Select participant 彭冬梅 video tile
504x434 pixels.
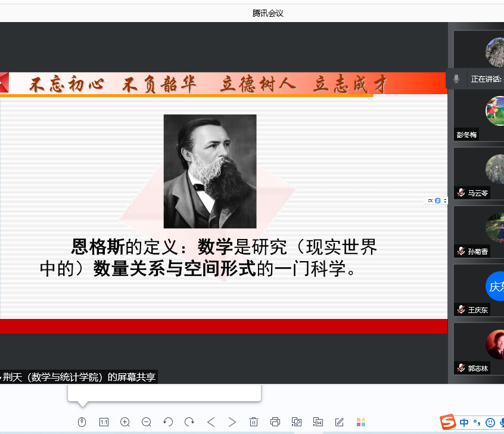coord(480,115)
